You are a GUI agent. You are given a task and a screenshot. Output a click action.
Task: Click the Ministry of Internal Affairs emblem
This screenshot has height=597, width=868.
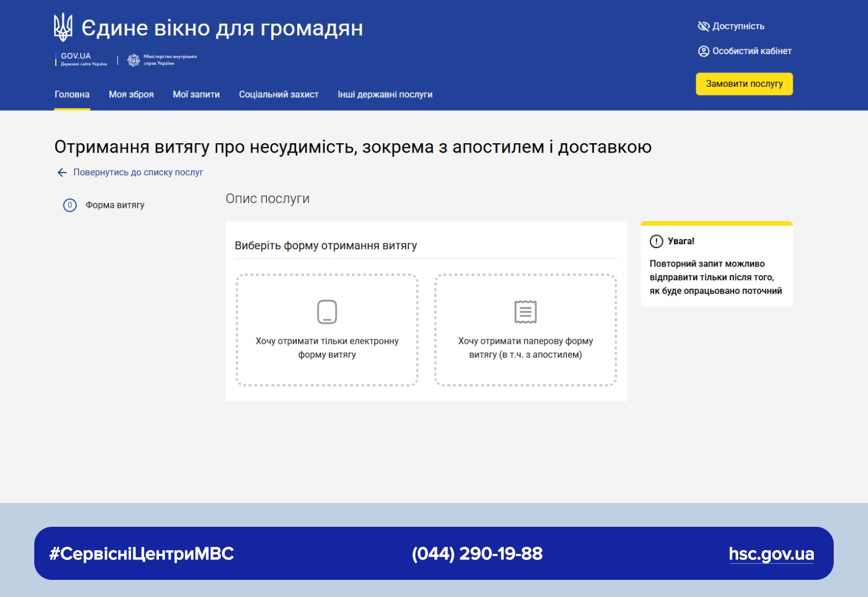coord(134,60)
